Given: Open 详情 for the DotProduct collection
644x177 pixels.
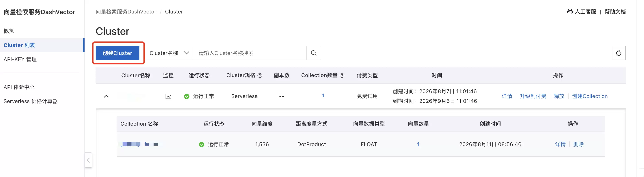Looking at the screenshot, I should point(560,144).
